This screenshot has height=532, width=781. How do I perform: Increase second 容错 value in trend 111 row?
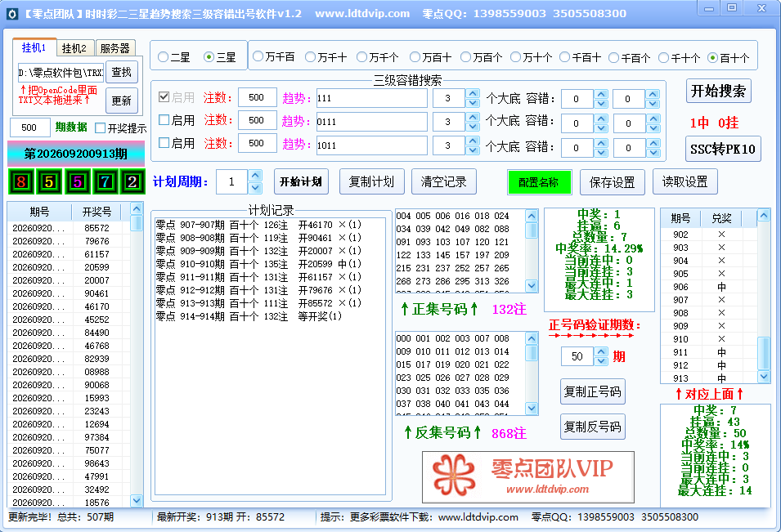tap(653, 93)
